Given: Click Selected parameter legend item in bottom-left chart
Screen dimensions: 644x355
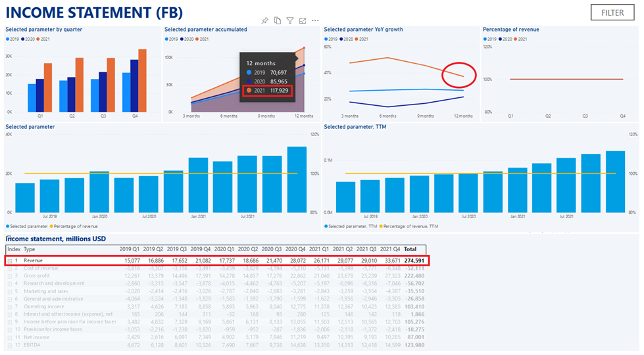Looking at the screenshot, I should point(26,227).
